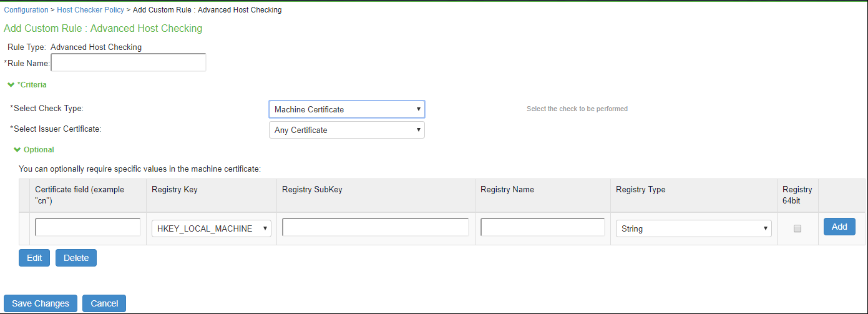Click the Delete button
This screenshot has width=868, height=314.
coord(76,258)
